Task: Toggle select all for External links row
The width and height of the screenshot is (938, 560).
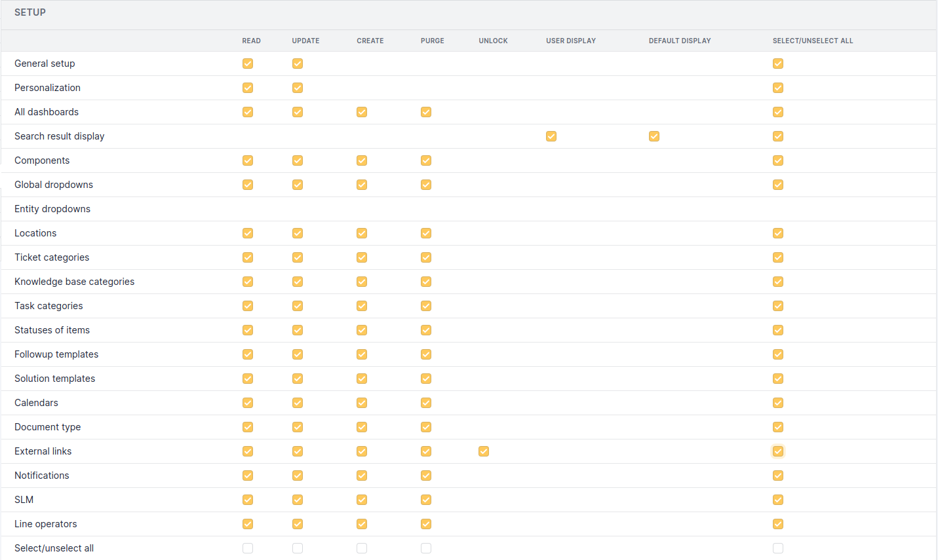Action: (x=778, y=451)
